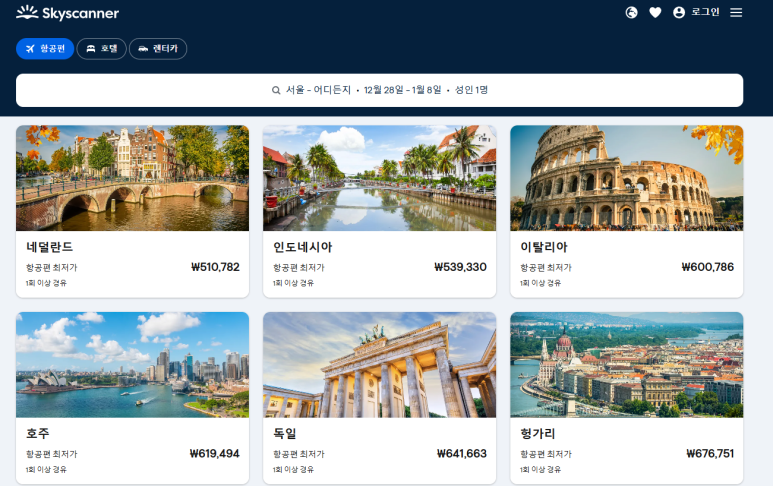Open the 네덜란드 canal photo
This screenshot has height=486, width=773.
(x=132, y=178)
